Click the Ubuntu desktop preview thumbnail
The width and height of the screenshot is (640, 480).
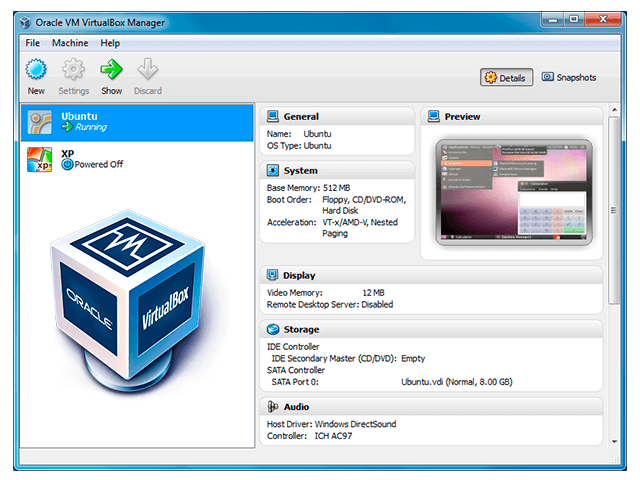coord(514,192)
